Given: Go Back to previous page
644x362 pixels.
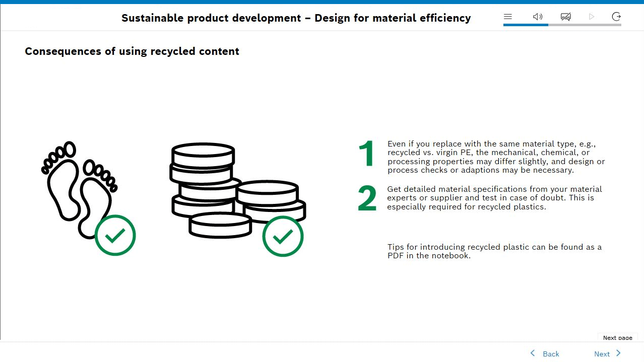Looking at the screenshot, I should (x=544, y=354).
